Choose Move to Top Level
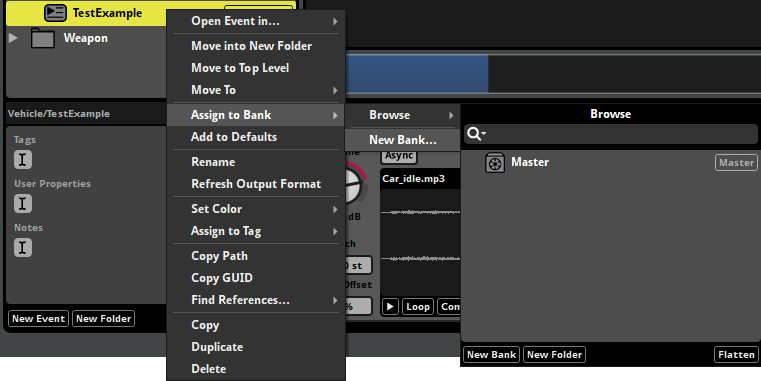The width and height of the screenshot is (761, 381). point(256,68)
